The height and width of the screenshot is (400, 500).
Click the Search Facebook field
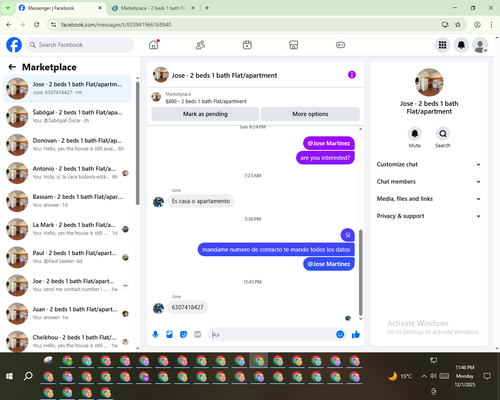(x=80, y=45)
